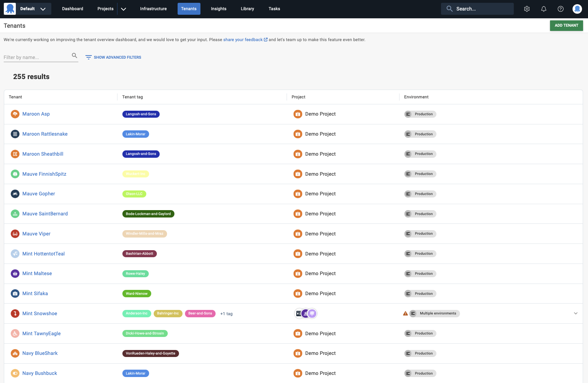
Task: Open the Octopus Deploy settings gear icon
Action: [526, 8]
